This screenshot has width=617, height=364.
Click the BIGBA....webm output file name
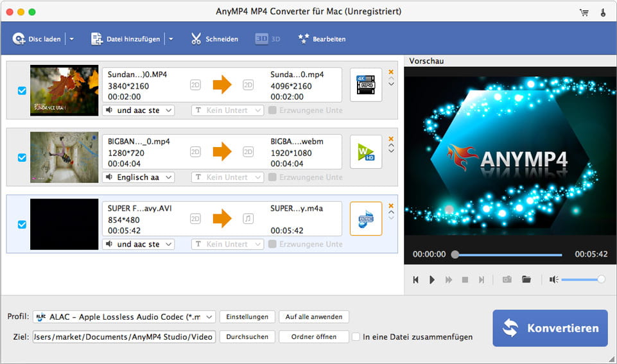tap(297, 141)
